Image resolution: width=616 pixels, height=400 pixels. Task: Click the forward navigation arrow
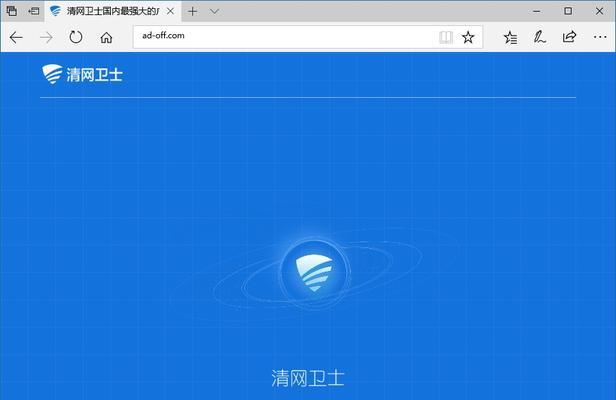click(46, 38)
